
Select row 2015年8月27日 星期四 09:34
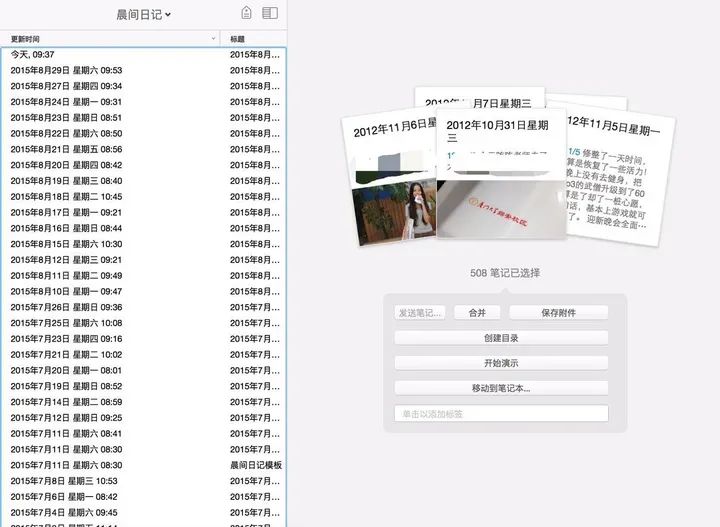pos(144,86)
